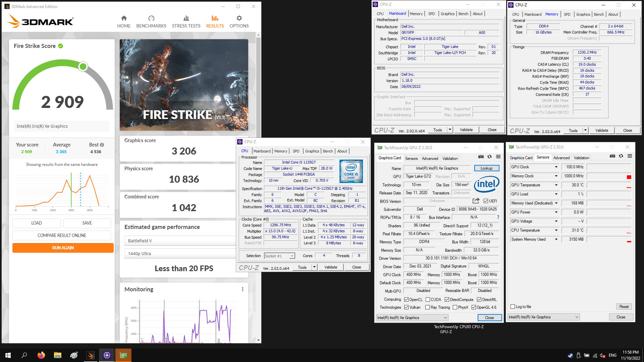Image resolution: width=644 pixels, height=362 pixels.
Task: Click the RUN AGAIN button
Action: (63, 248)
